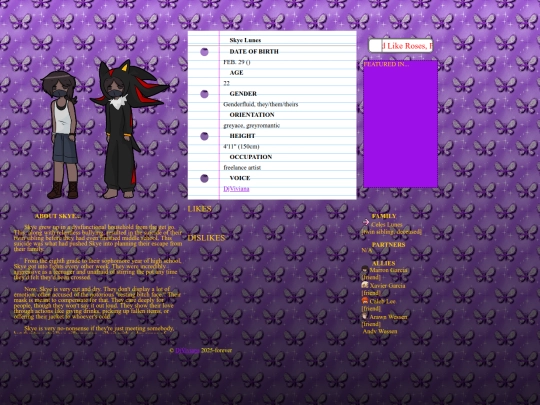Select the 'Skye Lunes' name heading
The width and height of the screenshot is (540, 405).
pos(245,40)
